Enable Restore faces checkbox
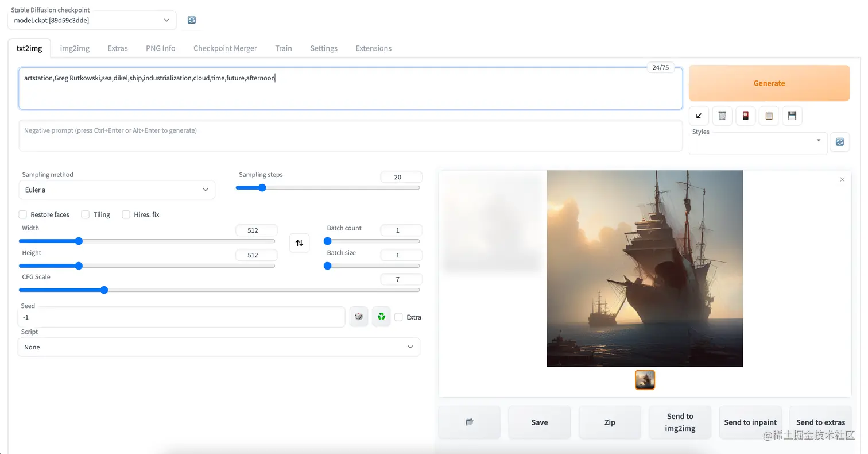The height and width of the screenshot is (454, 868). (x=23, y=214)
